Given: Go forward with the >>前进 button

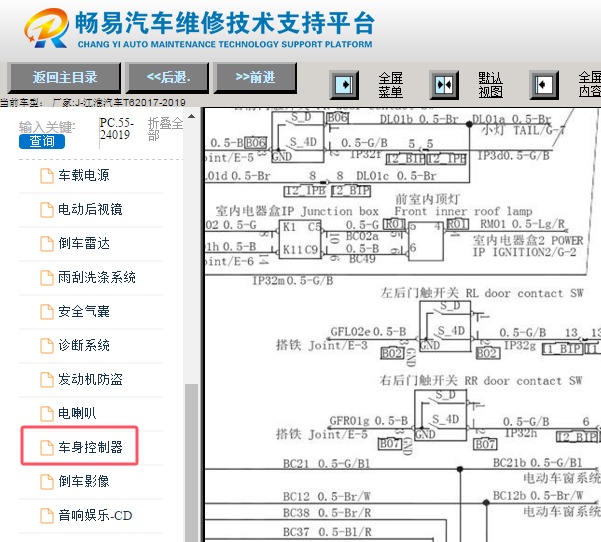Looking at the screenshot, I should coord(255,77).
